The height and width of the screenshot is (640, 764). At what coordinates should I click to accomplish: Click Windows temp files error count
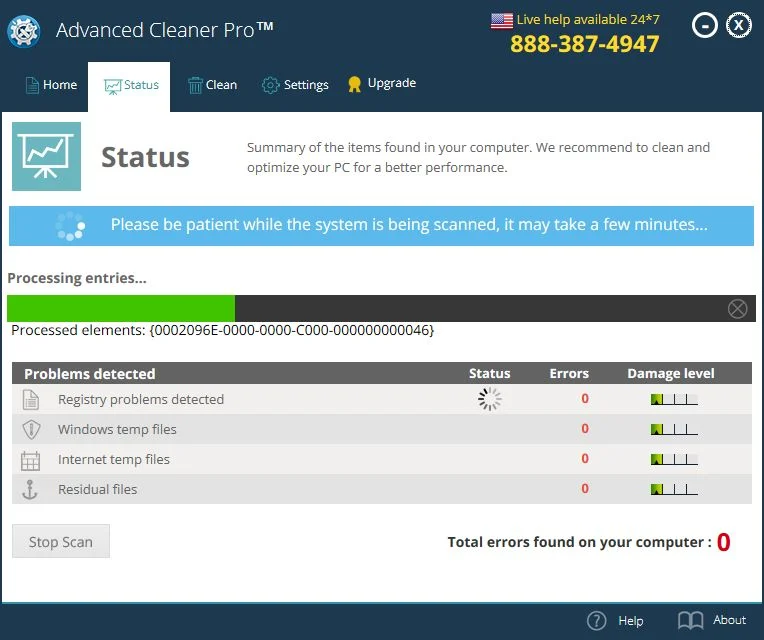(585, 429)
